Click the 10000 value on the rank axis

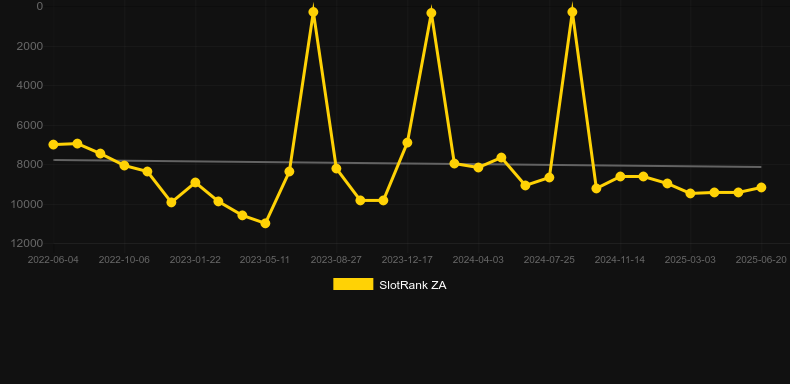coord(27,204)
